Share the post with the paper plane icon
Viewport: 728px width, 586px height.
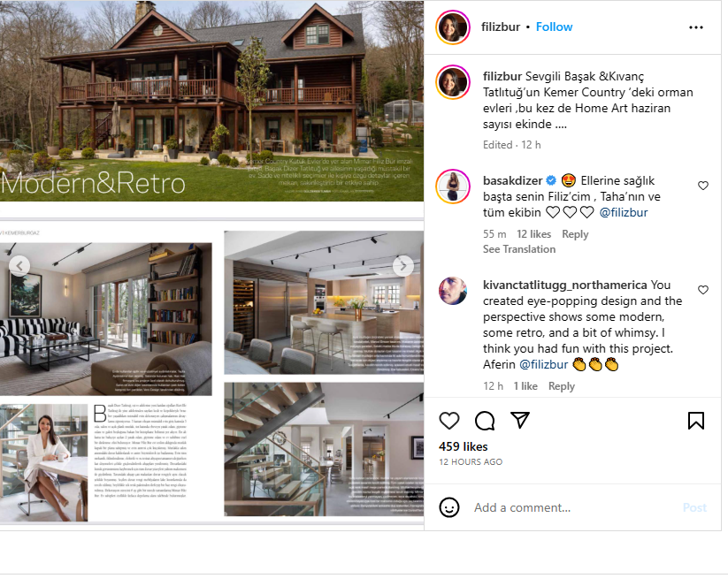[x=520, y=420]
